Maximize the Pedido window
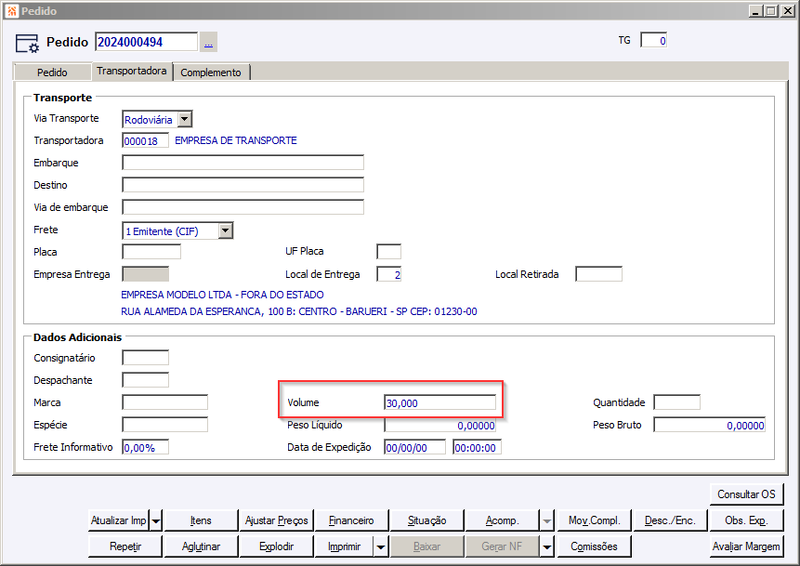Viewport: 800px width, 566px height. [x=771, y=11]
